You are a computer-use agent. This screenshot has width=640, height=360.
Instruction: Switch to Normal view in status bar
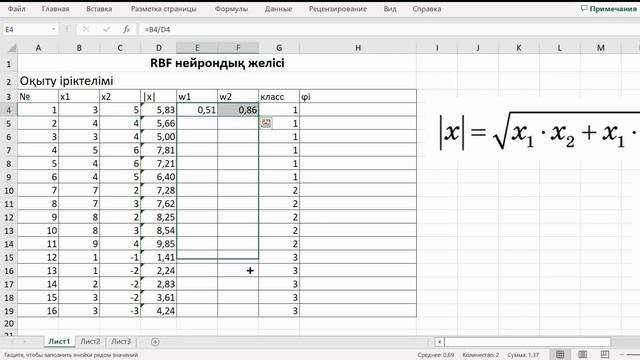click(560, 355)
